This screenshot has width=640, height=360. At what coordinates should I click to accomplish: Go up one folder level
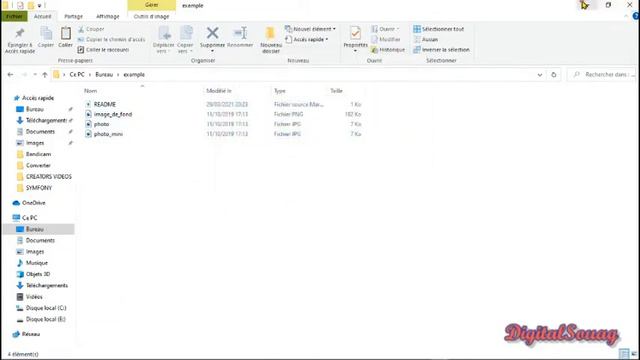(x=45, y=75)
